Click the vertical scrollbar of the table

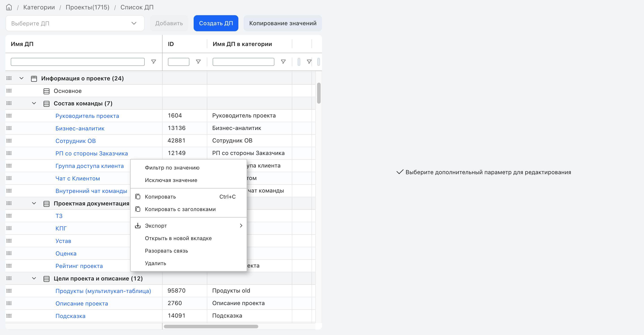318,93
